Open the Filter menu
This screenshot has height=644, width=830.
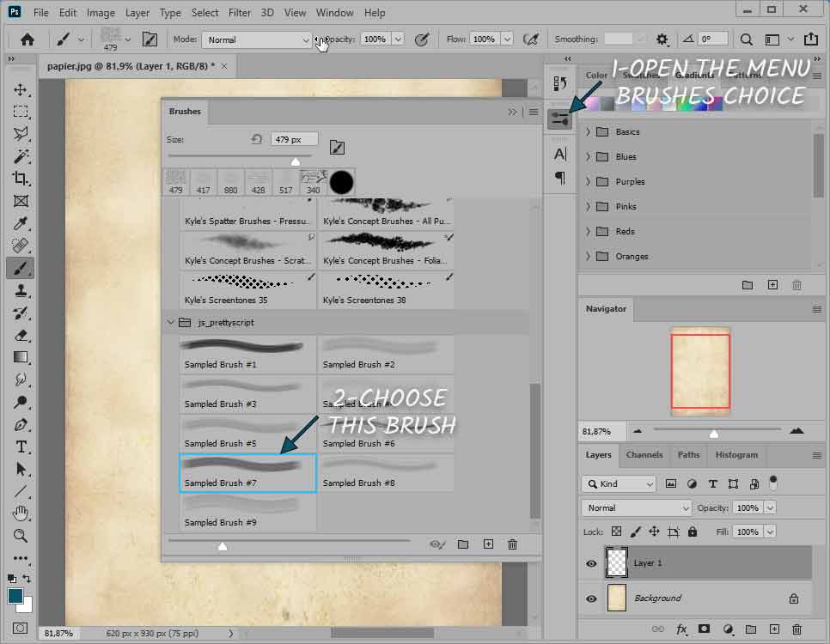click(x=239, y=13)
